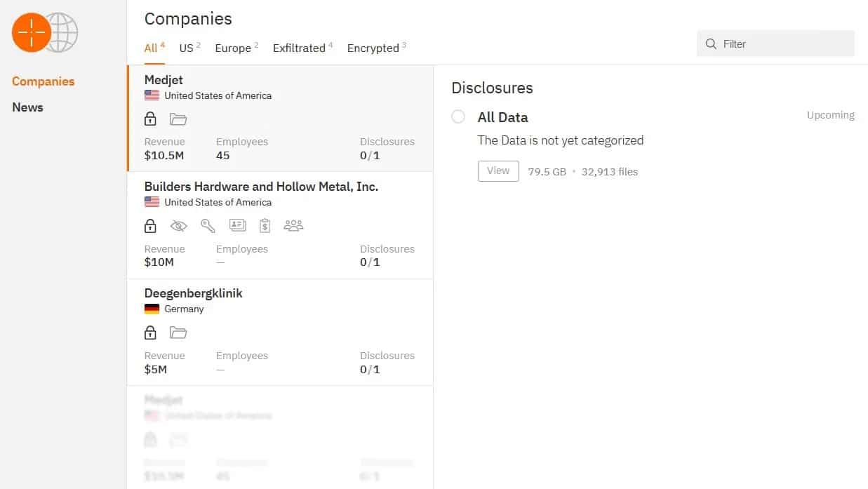868x489 pixels.
Task: Click the $10M revenue on Builders Hardware card
Action: [x=159, y=262]
